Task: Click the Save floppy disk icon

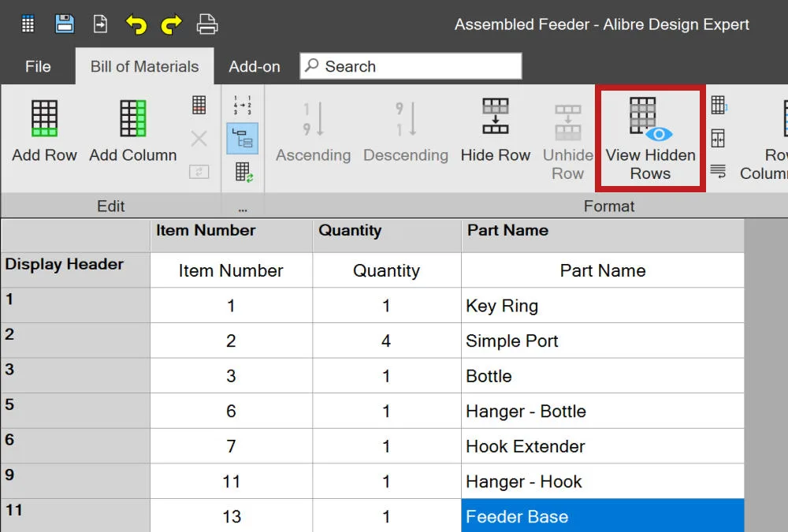Action: (65, 24)
